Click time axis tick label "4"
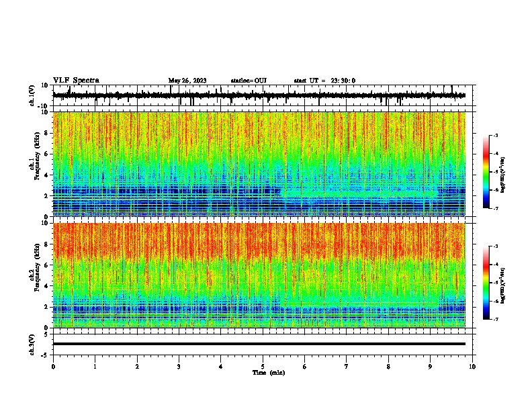This screenshot has height=411, width=532. 221,367
